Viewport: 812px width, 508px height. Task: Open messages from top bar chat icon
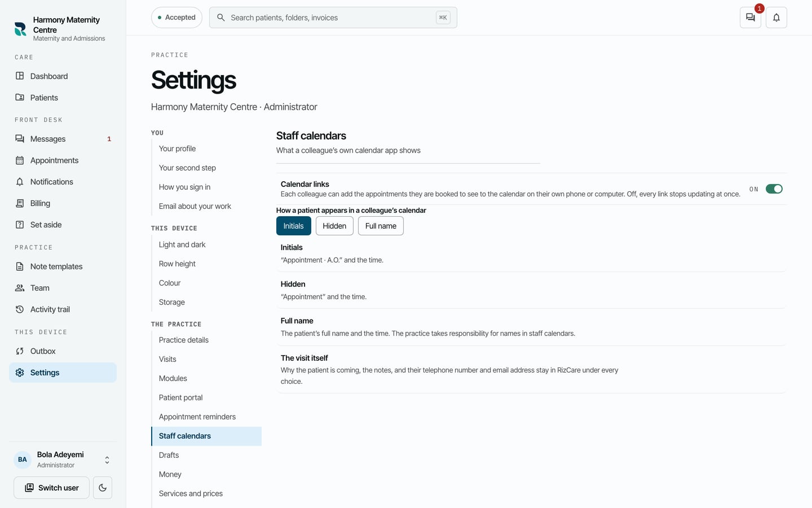[x=751, y=17]
